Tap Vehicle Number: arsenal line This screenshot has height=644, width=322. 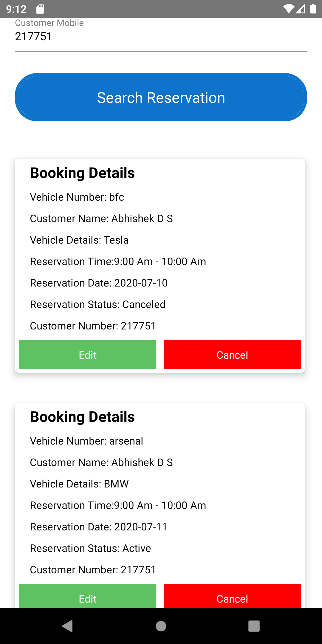86,441
